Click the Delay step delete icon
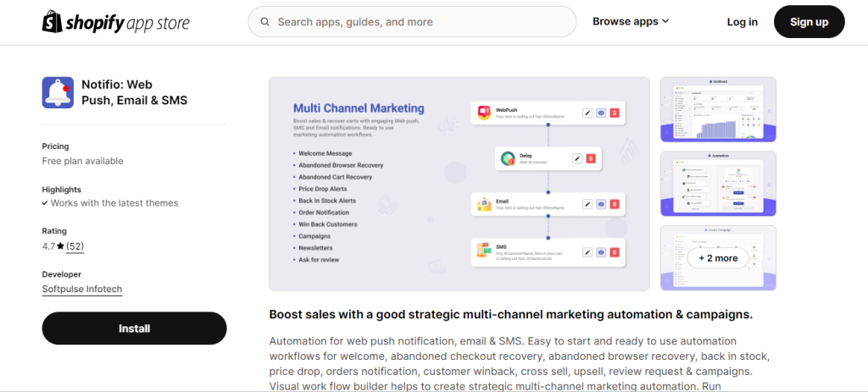868x392 pixels. pos(591,158)
